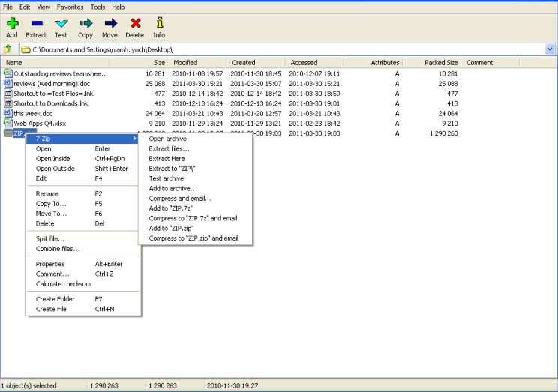Click Delete in the context menu
The height and width of the screenshot is (392, 558).
pyautogui.click(x=82, y=224)
